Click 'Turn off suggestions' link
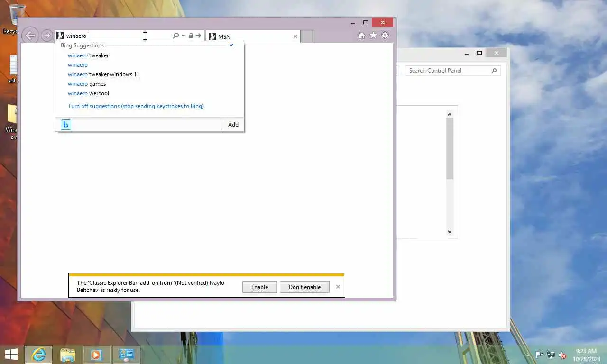607x364 pixels. [x=136, y=106]
